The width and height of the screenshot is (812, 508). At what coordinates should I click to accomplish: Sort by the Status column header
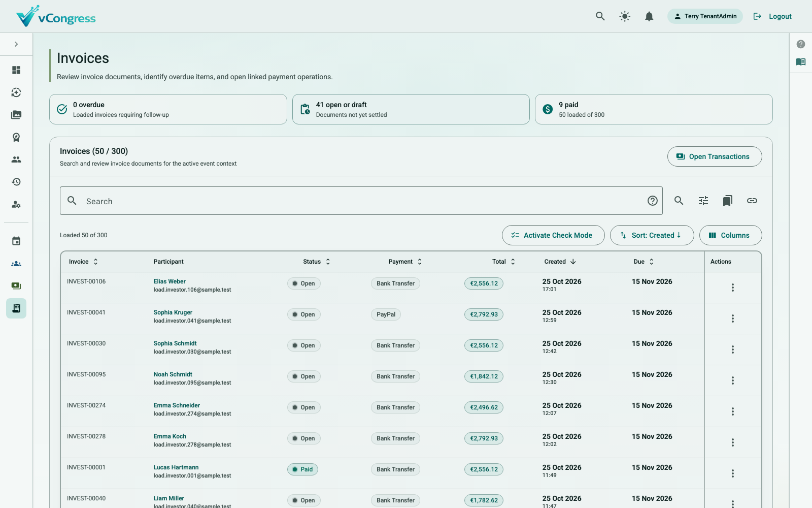317,262
